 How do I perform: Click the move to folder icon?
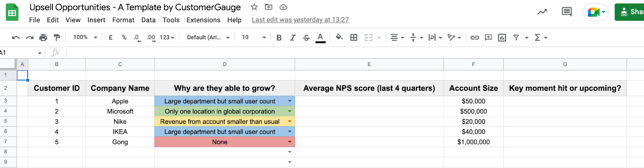[x=268, y=7]
